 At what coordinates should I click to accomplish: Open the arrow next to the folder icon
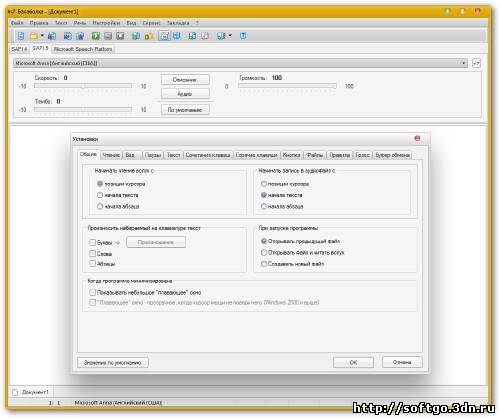(x=42, y=35)
